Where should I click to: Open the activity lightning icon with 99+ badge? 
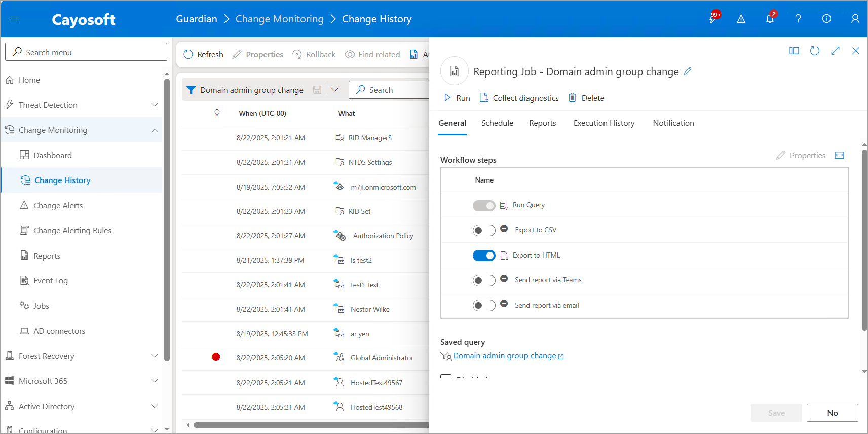coord(713,18)
